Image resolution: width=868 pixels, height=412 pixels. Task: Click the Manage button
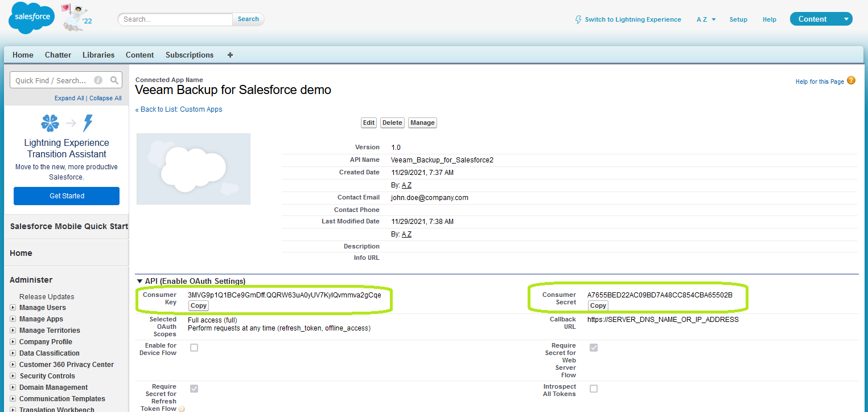click(x=422, y=123)
